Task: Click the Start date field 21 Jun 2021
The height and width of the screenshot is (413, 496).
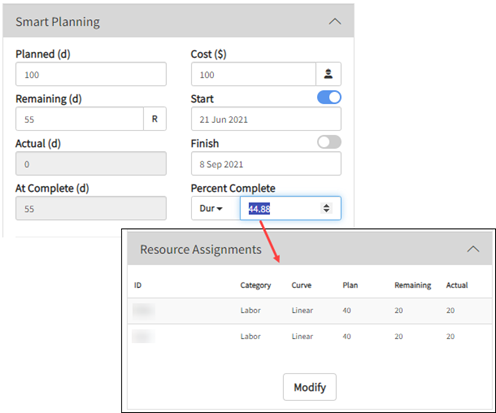Action: [x=266, y=119]
